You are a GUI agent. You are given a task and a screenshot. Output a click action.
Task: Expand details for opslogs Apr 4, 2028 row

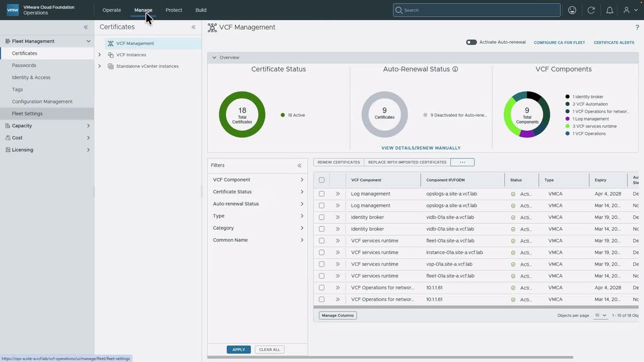coord(338,194)
